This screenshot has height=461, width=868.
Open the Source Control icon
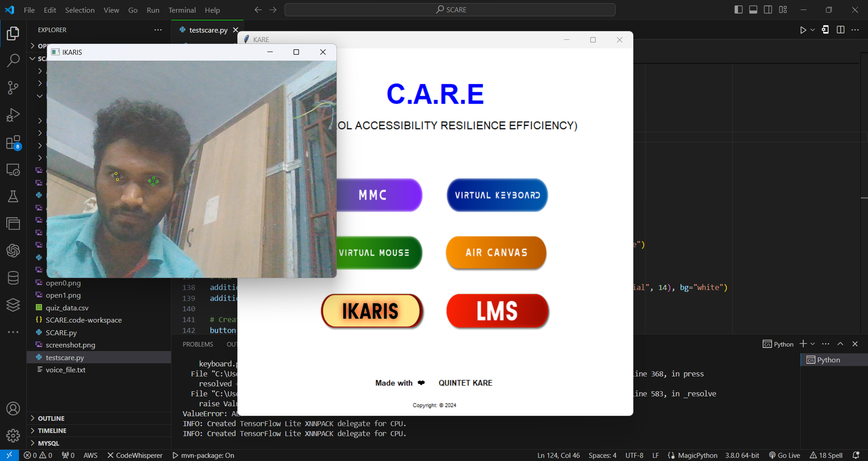[13, 87]
